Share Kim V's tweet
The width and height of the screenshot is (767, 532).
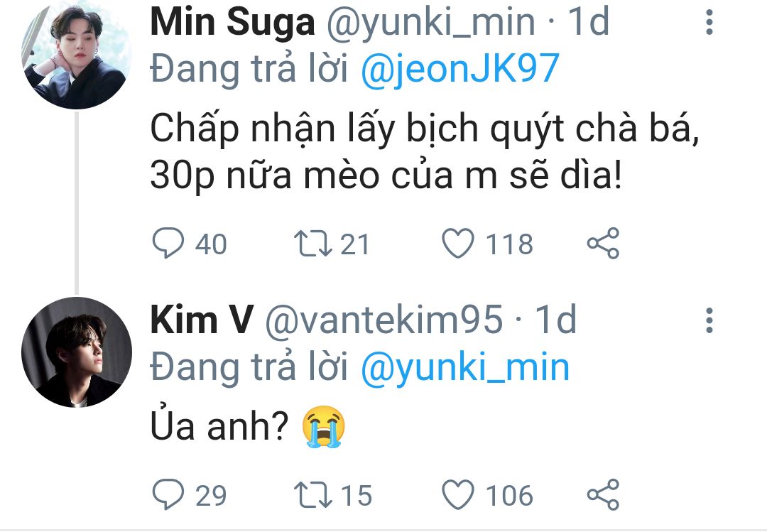[x=604, y=495]
